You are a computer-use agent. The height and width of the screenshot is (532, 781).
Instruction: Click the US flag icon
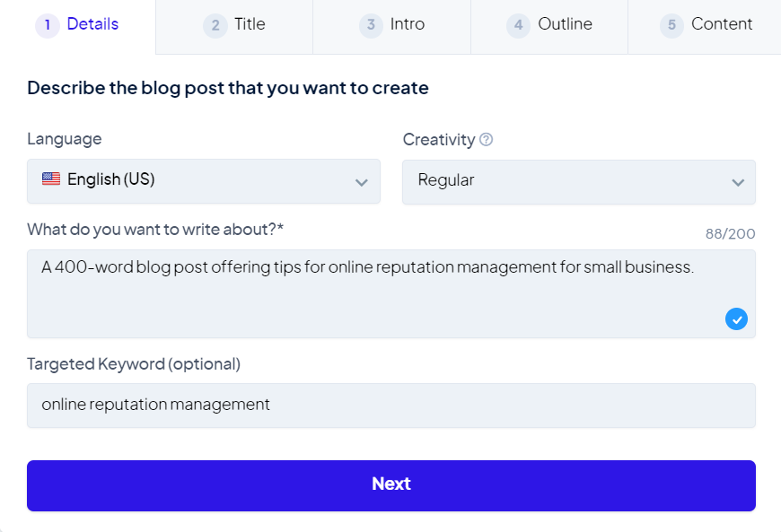[x=51, y=179]
